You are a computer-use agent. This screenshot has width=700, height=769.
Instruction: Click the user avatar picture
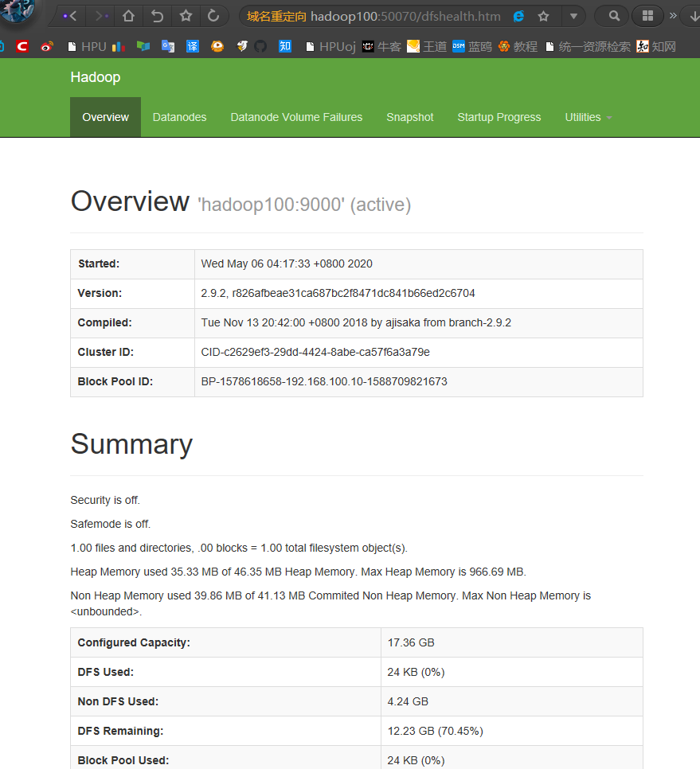pos(18,10)
